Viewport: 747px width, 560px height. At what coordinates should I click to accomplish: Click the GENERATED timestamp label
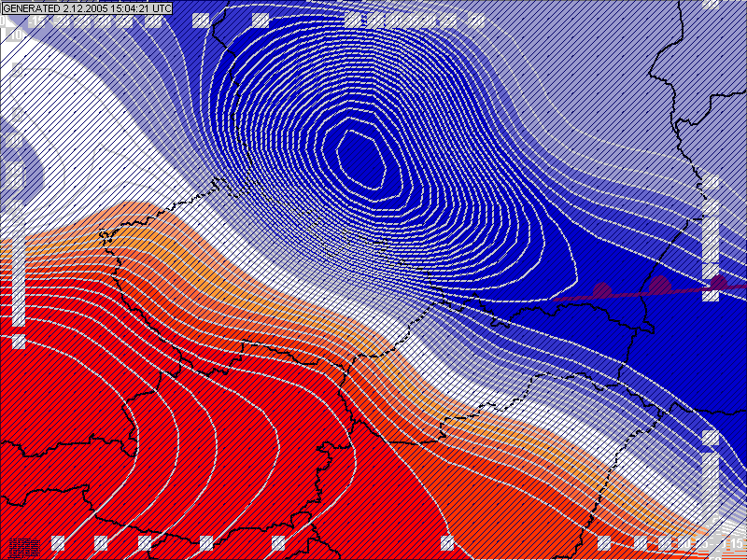tap(87, 7)
